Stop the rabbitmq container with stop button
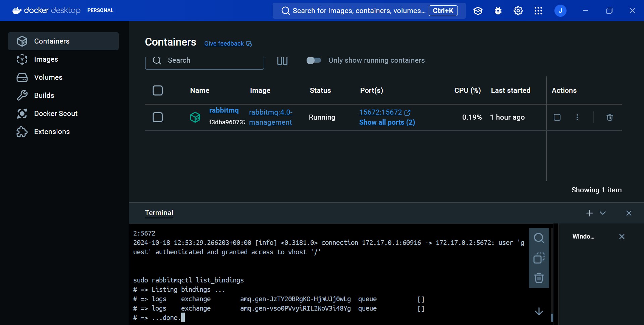The image size is (644, 325). 557,117
